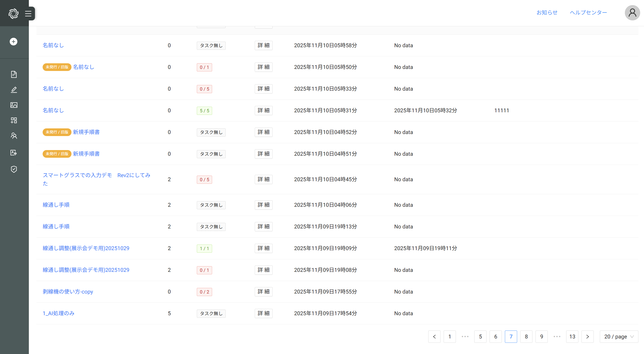Image resolution: width=644 pixels, height=354 pixels.
Task: Open the document icon in sidebar
Action: point(14,74)
